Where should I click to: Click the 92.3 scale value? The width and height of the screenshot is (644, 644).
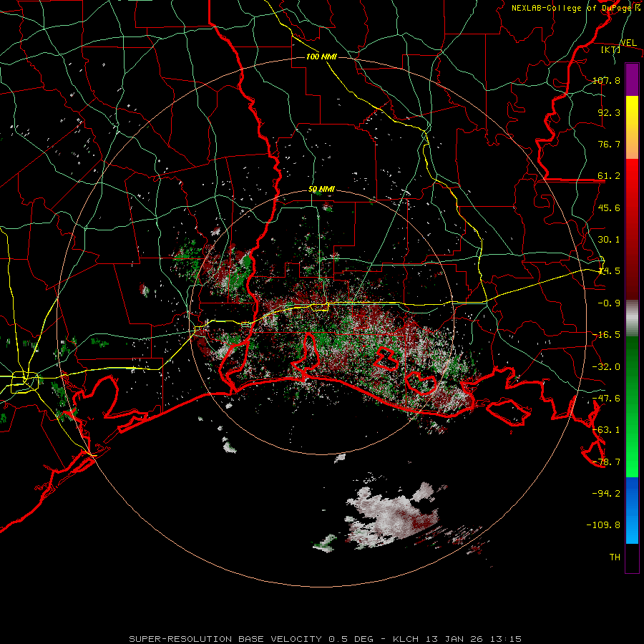[609, 112]
